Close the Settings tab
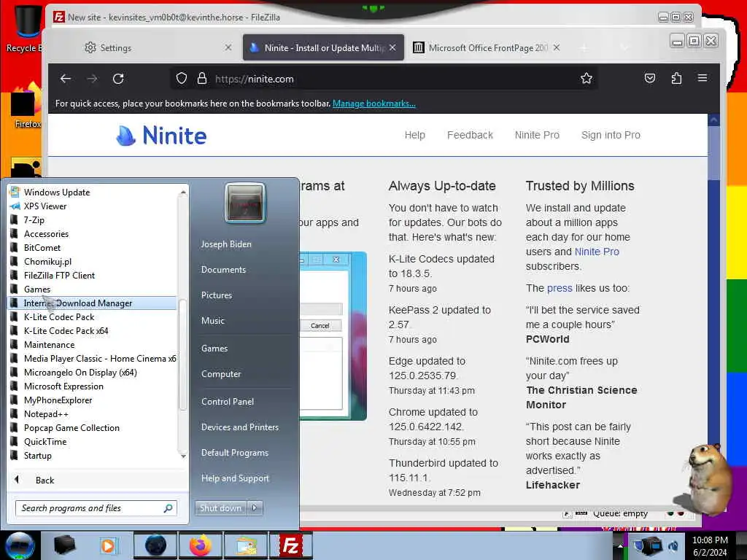747x560 pixels. [x=228, y=47]
